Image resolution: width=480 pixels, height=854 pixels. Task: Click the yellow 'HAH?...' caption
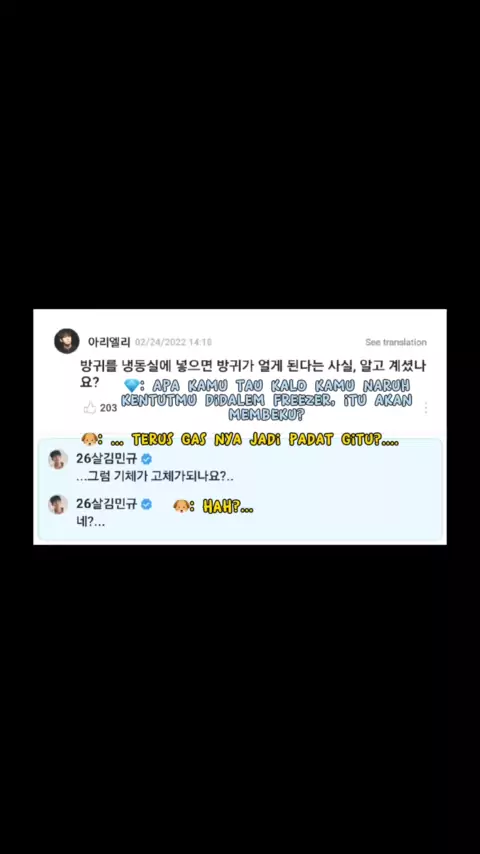pos(228,508)
